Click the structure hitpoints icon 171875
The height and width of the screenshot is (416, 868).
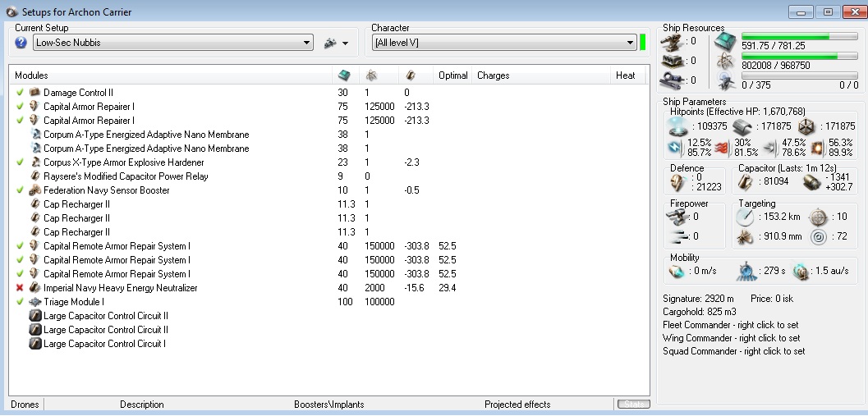806,126
